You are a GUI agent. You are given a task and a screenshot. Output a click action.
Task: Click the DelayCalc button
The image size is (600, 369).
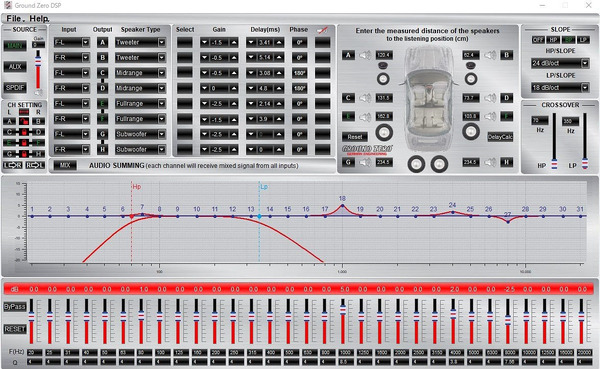click(500, 137)
